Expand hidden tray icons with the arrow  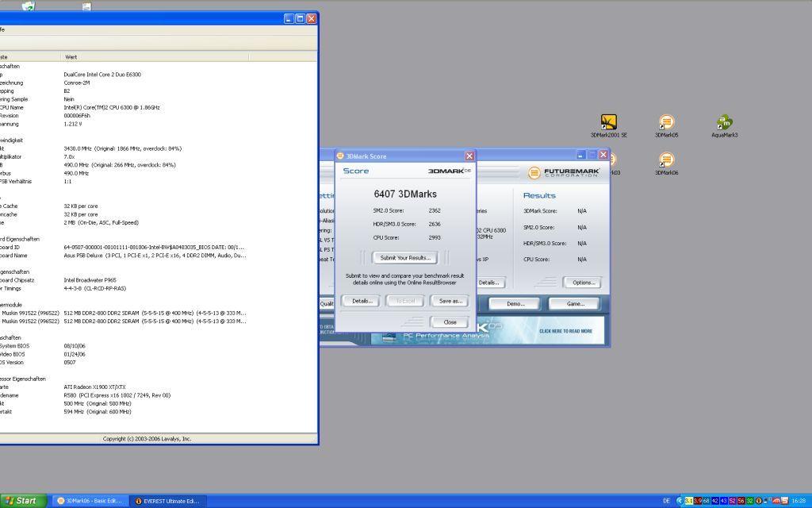(x=680, y=501)
